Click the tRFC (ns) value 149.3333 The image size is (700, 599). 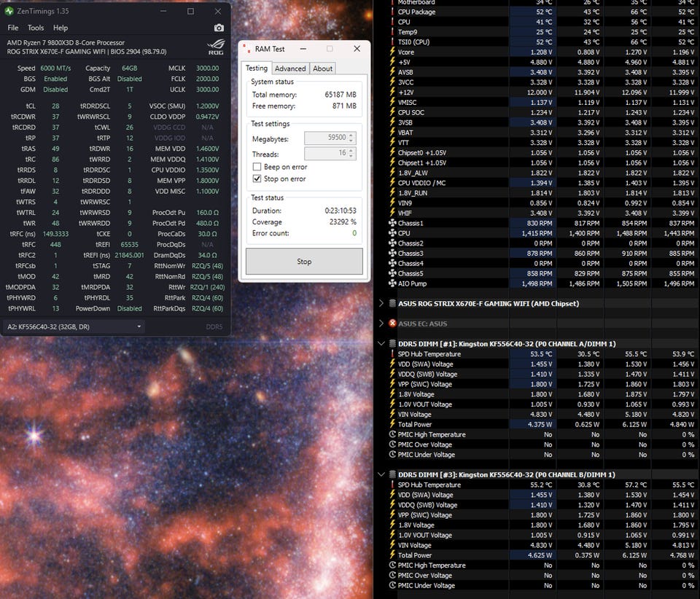click(55, 234)
